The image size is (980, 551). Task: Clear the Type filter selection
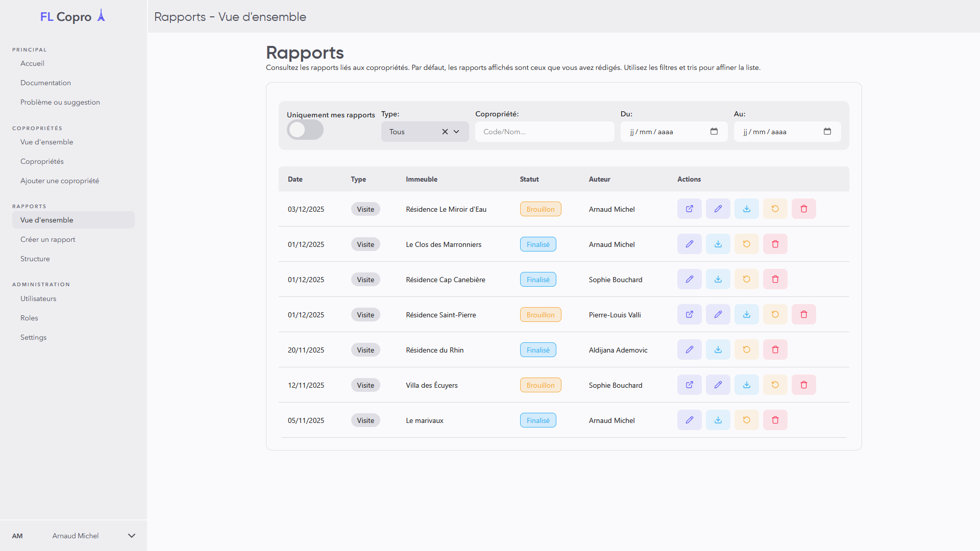(445, 132)
